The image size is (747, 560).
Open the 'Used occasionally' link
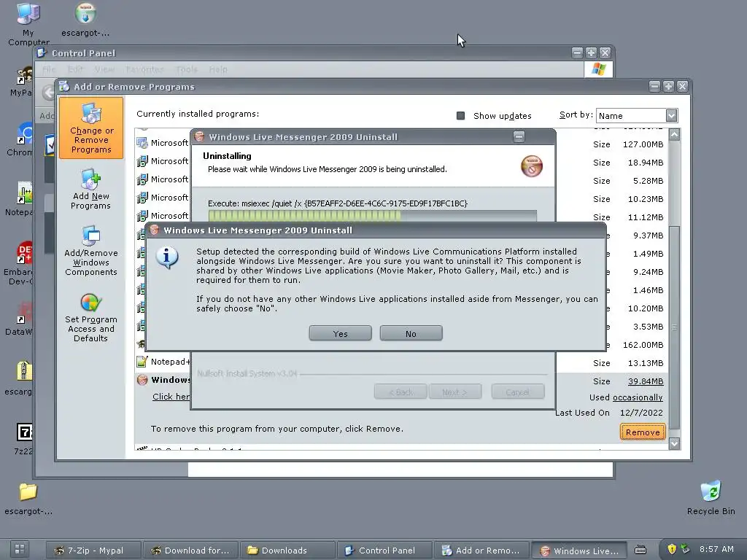tap(638, 397)
